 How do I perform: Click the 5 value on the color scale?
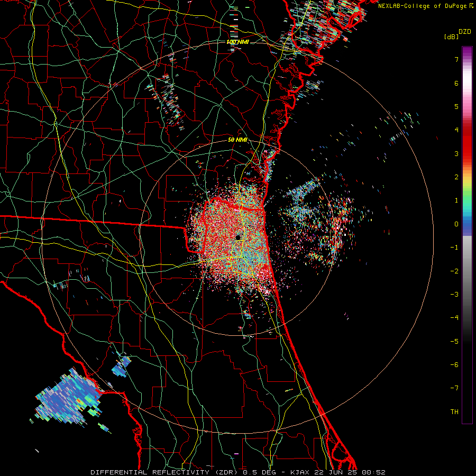click(x=456, y=106)
